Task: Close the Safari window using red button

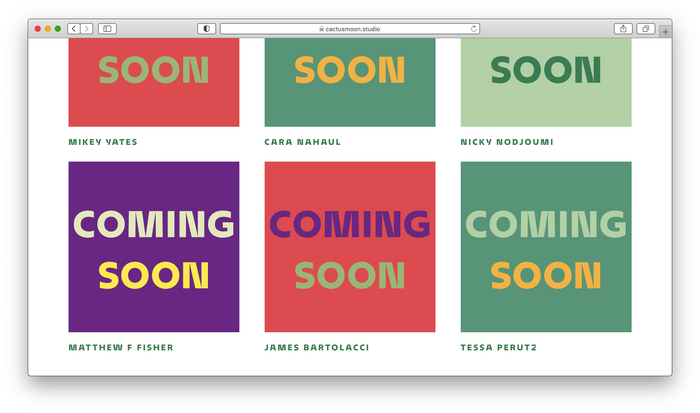Action: (38, 29)
